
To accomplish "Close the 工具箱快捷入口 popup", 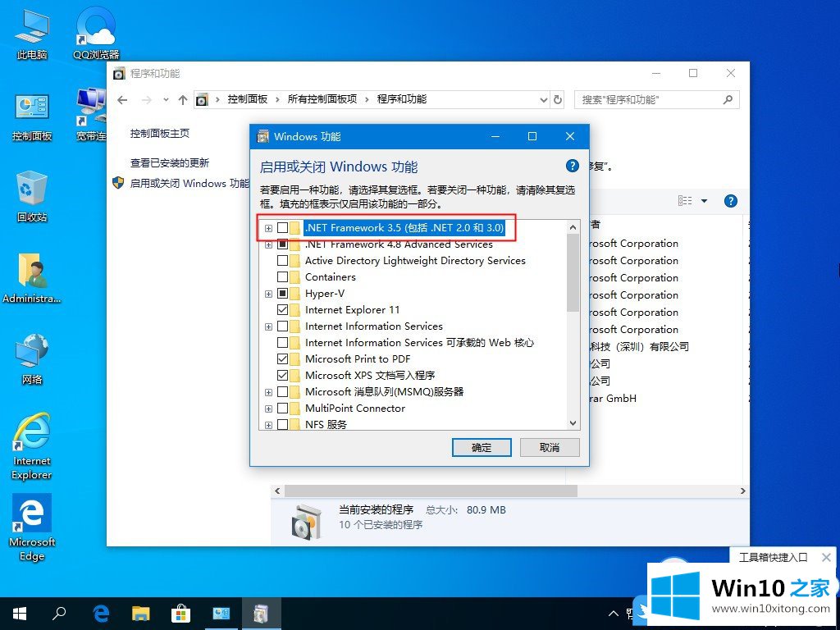I will pyautogui.click(x=826, y=558).
